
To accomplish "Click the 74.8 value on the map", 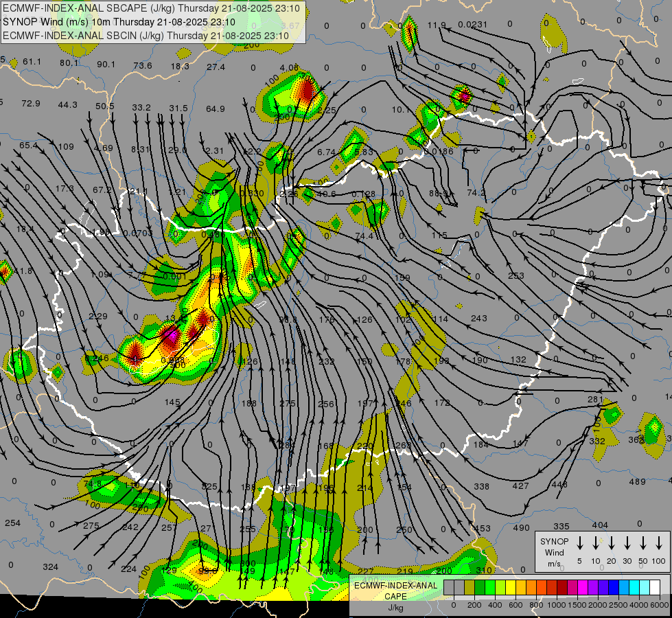I will click(92, 484).
